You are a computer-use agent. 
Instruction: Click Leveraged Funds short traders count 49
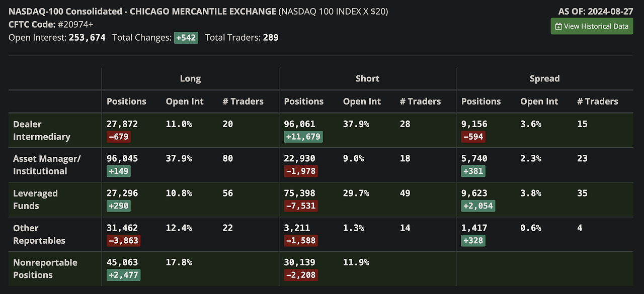tap(405, 193)
